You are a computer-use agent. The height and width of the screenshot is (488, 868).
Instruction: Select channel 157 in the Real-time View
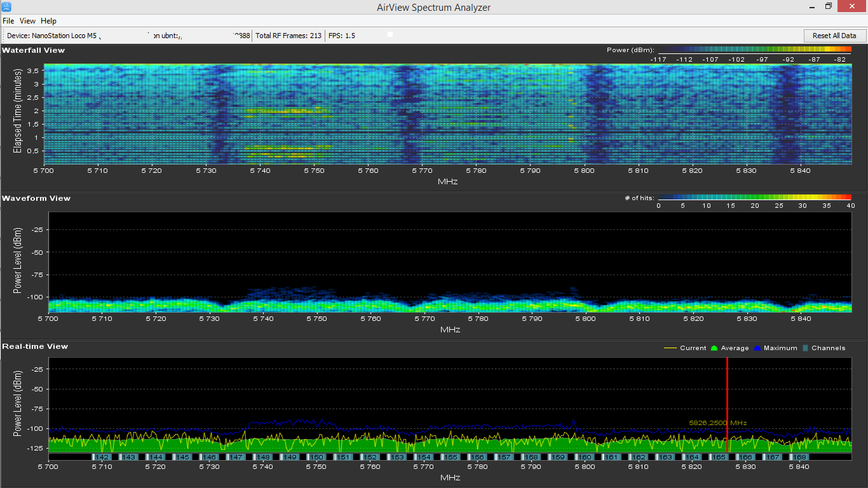505,457
